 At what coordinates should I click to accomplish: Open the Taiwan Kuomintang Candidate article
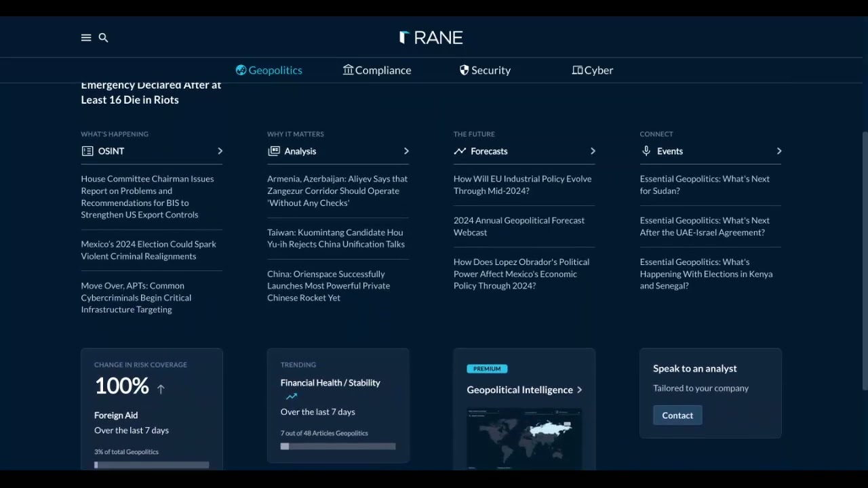tap(336, 238)
